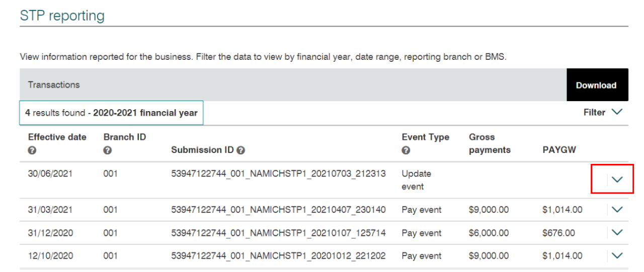Select submission ID ending 20210407_230140
The width and height of the screenshot is (644, 272).
(278, 210)
